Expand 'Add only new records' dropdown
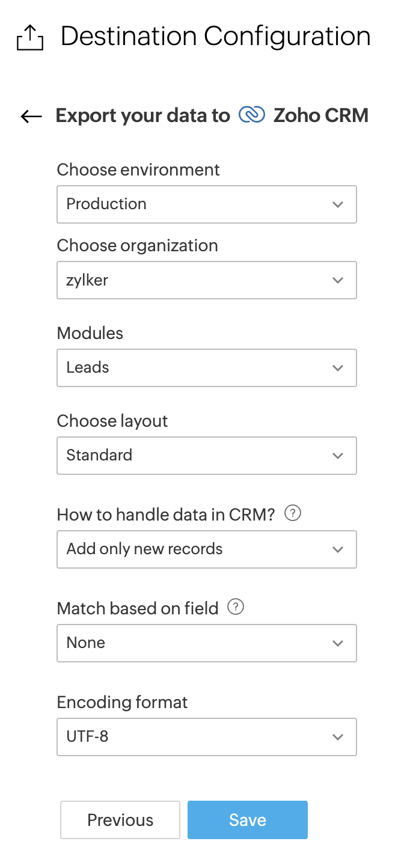Screen dimensions: 416x868 (x=206, y=549)
